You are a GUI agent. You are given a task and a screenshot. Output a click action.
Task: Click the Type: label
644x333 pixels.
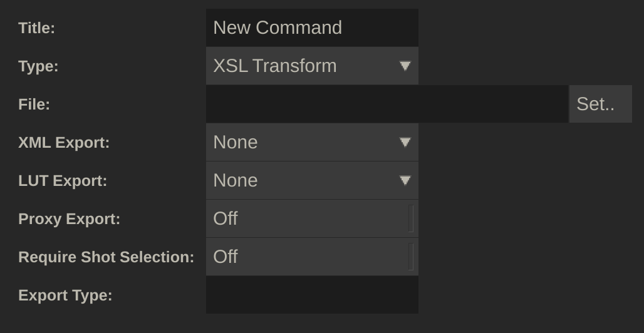pyautogui.click(x=38, y=66)
